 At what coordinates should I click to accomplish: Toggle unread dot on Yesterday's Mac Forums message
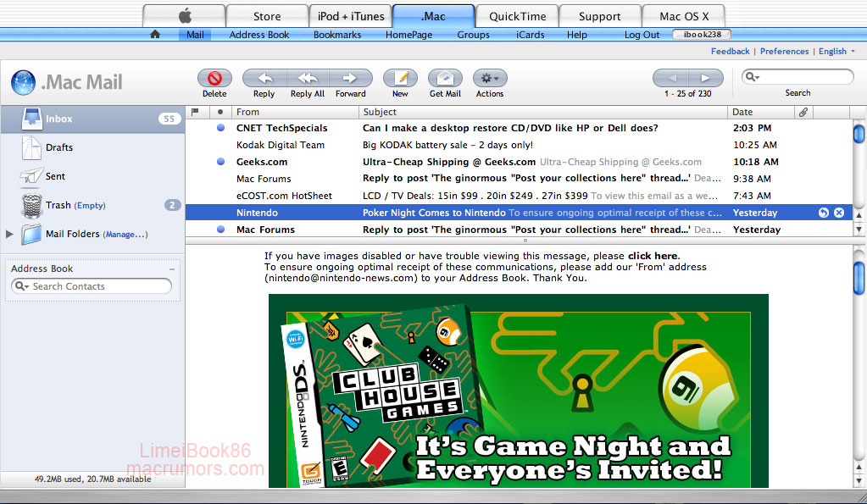pos(220,230)
